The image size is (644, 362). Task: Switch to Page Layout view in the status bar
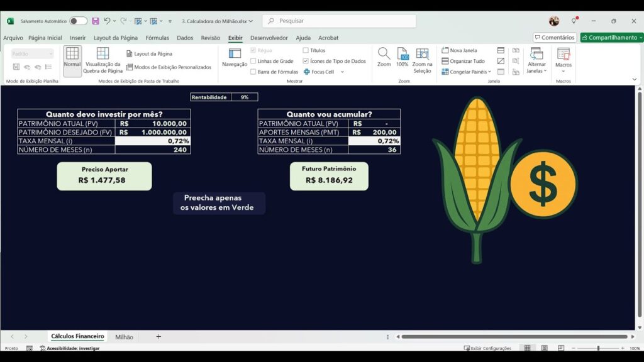(544, 348)
